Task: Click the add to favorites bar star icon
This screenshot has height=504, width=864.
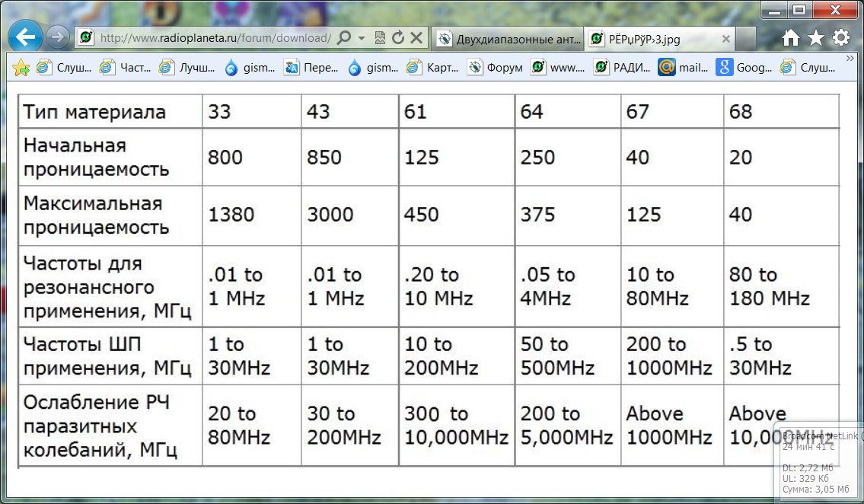Action: (x=21, y=68)
